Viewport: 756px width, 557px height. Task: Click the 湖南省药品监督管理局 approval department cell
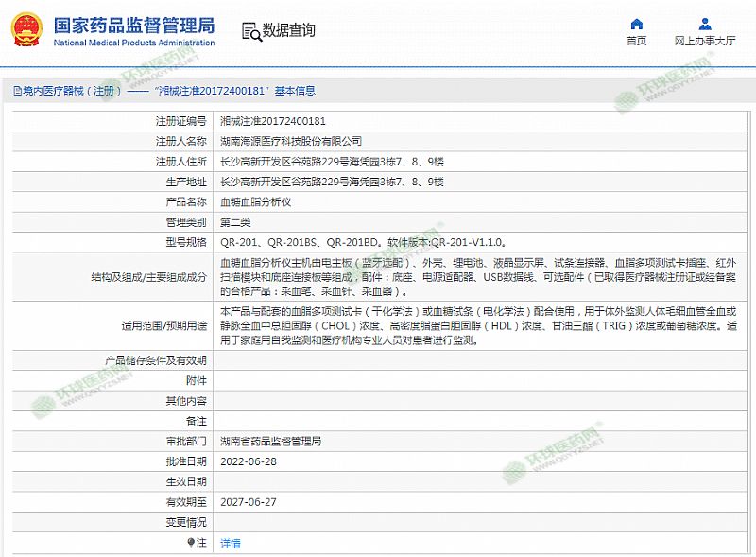click(270, 441)
